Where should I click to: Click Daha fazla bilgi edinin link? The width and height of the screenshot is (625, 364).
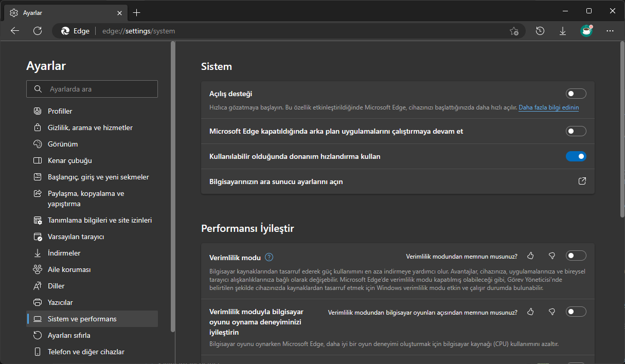[x=548, y=107]
